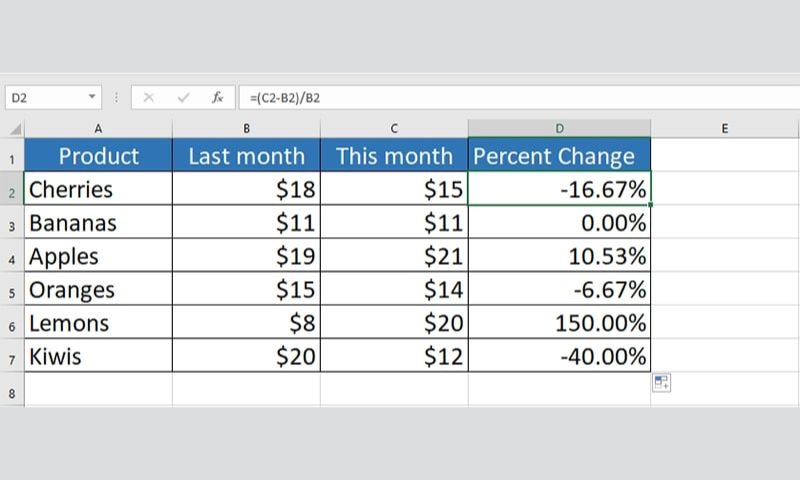Select column E header
The image size is (800, 480).
(724, 129)
